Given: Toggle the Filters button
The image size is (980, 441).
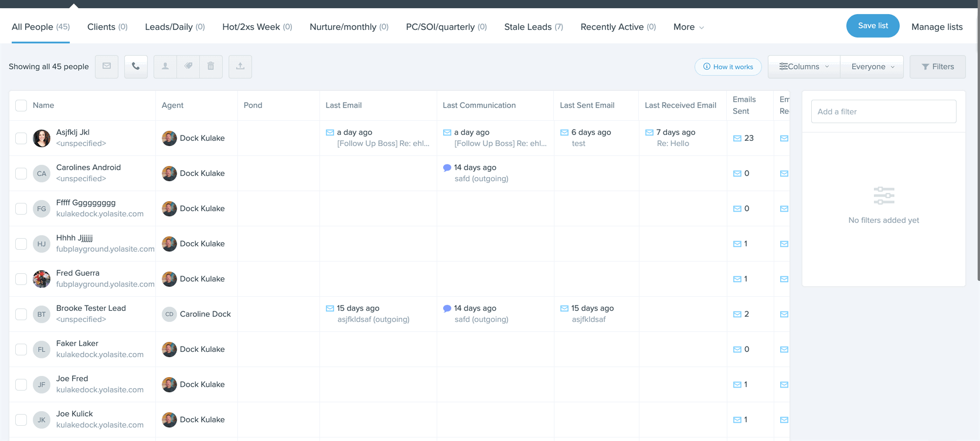Looking at the screenshot, I should [x=937, y=67].
